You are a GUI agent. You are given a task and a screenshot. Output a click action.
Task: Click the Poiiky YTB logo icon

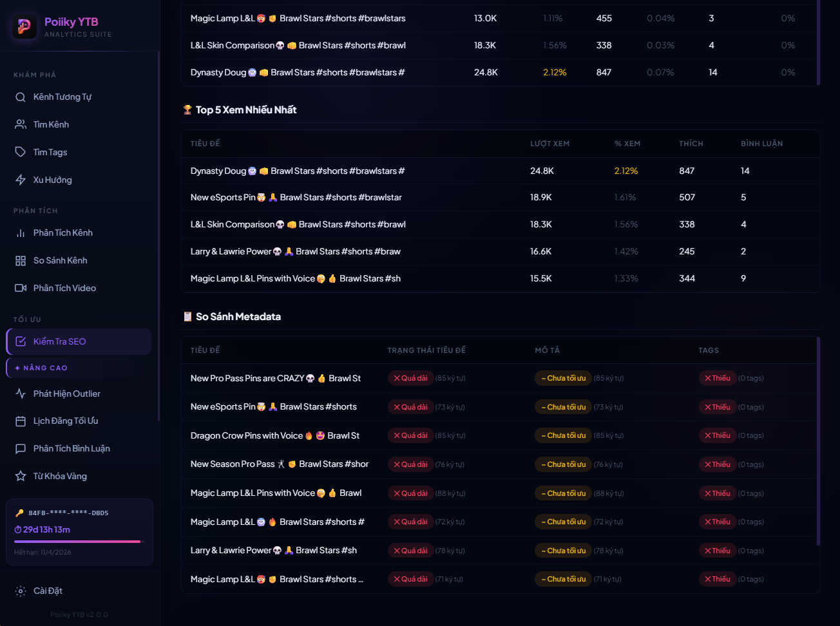coord(24,26)
